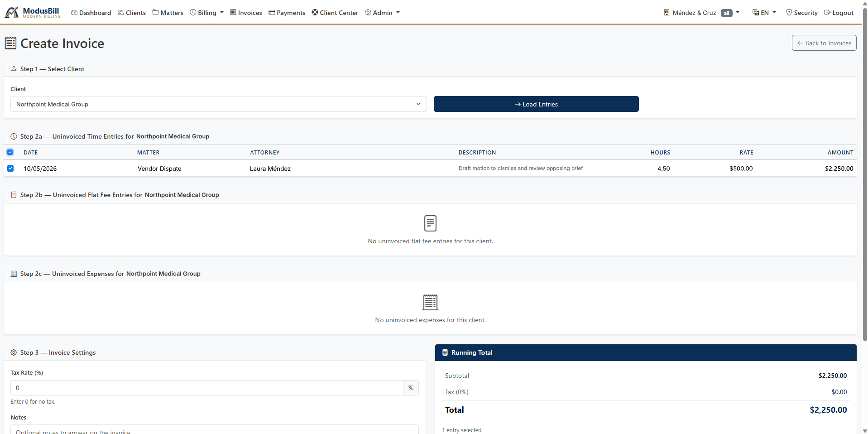This screenshot has height=434, width=868.
Task: Navigate to Invoices in the top bar
Action: [x=246, y=13]
